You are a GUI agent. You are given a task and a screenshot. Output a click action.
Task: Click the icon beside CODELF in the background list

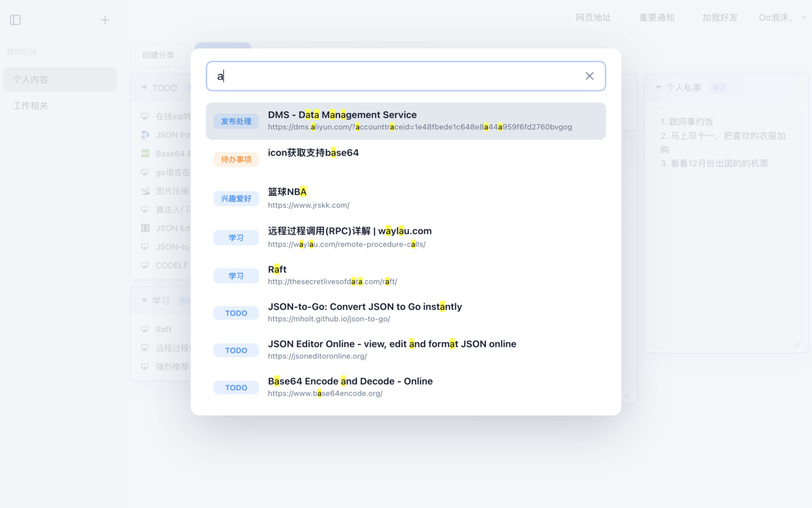click(x=145, y=265)
